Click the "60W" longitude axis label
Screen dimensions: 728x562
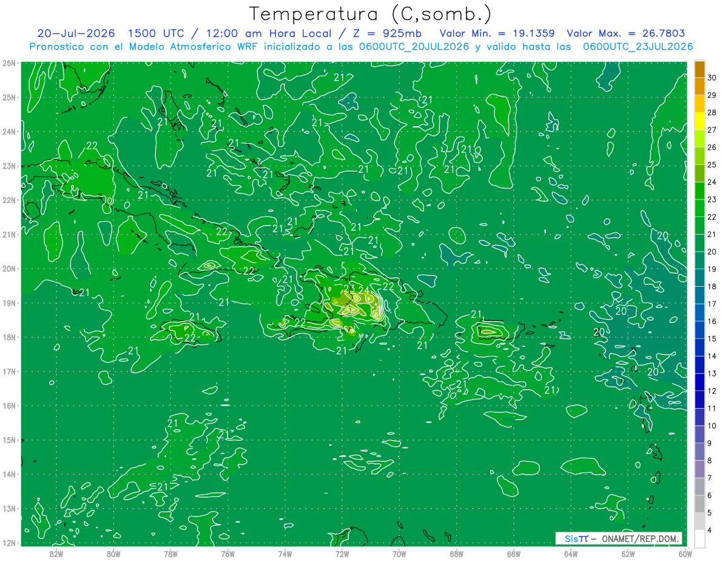[685, 554]
